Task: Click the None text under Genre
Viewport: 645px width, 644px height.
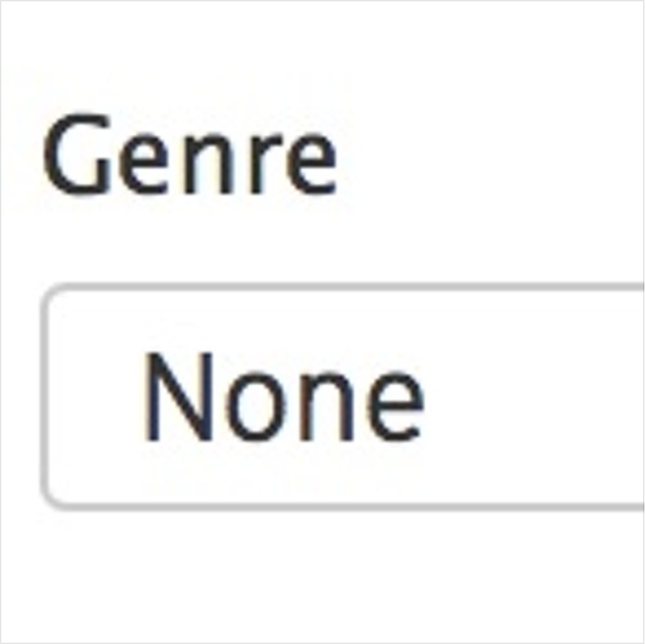Action: [x=284, y=397]
